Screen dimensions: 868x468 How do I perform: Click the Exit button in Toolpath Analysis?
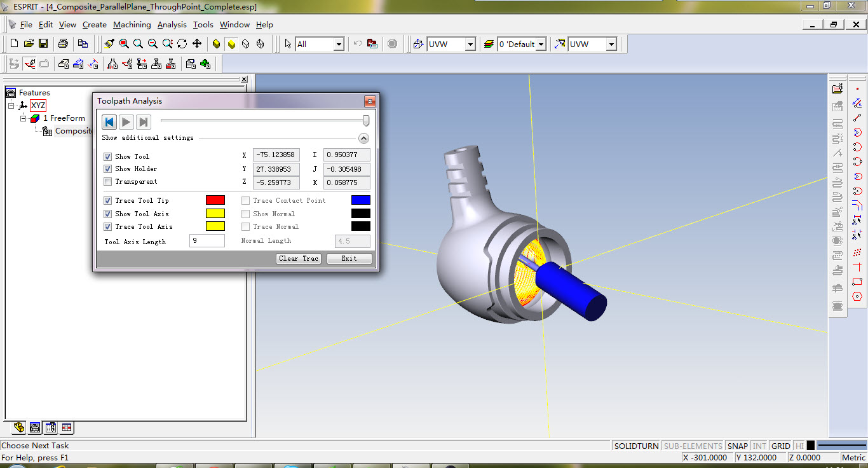click(x=349, y=258)
